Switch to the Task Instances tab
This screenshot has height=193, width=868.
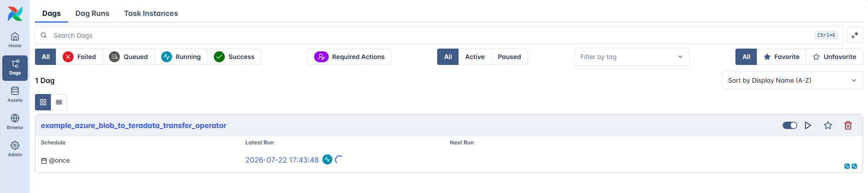coord(151,13)
